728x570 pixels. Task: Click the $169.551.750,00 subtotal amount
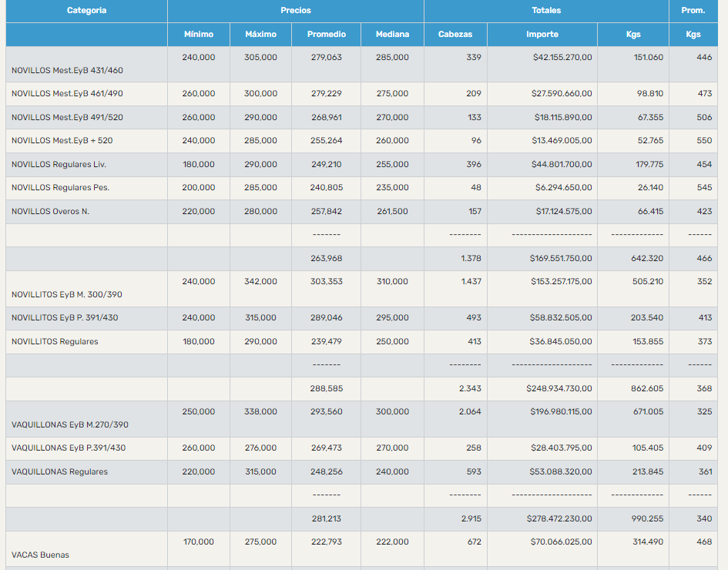point(560,259)
